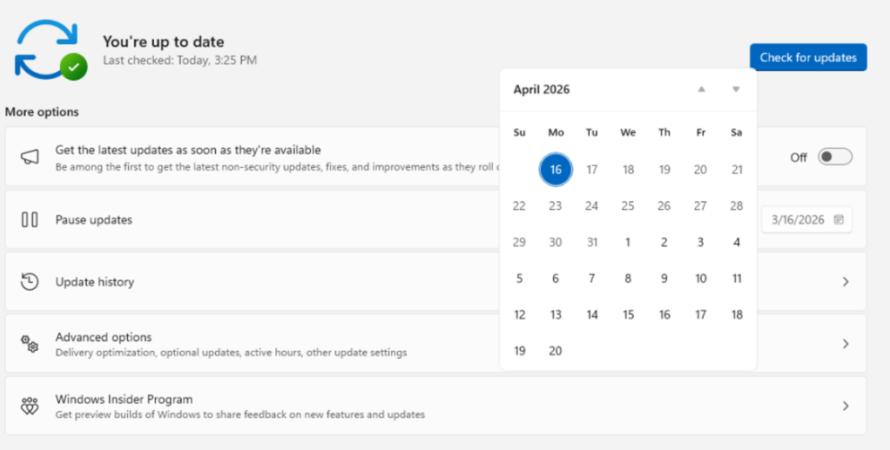This screenshot has height=450, width=890.
Task: Pick date 31 in the calendar
Action: pos(592,242)
